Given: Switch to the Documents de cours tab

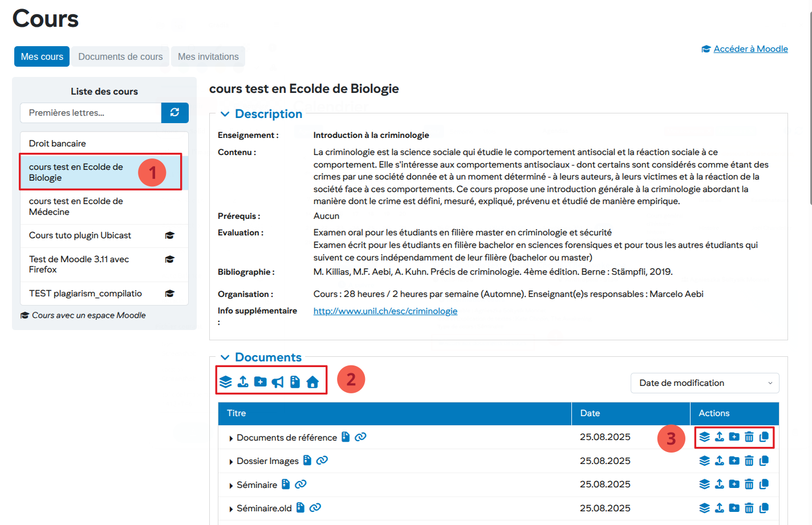Looking at the screenshot, I should 120,56.
